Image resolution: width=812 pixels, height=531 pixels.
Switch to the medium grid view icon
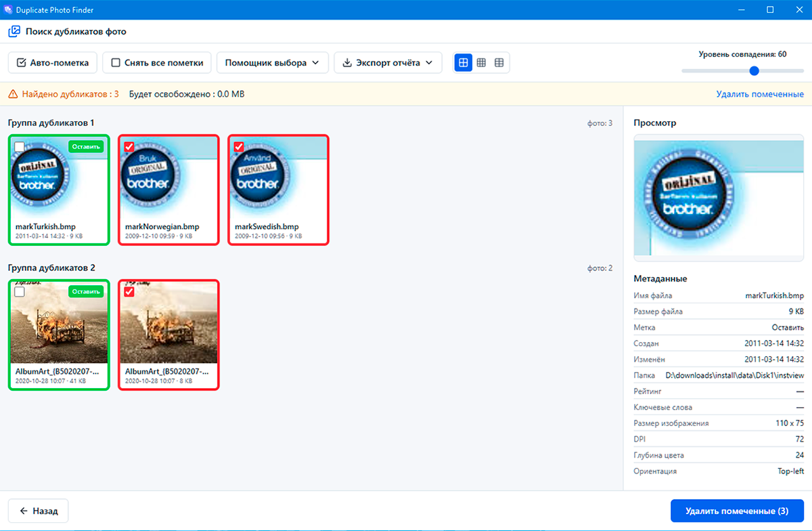tap(481, 62)
